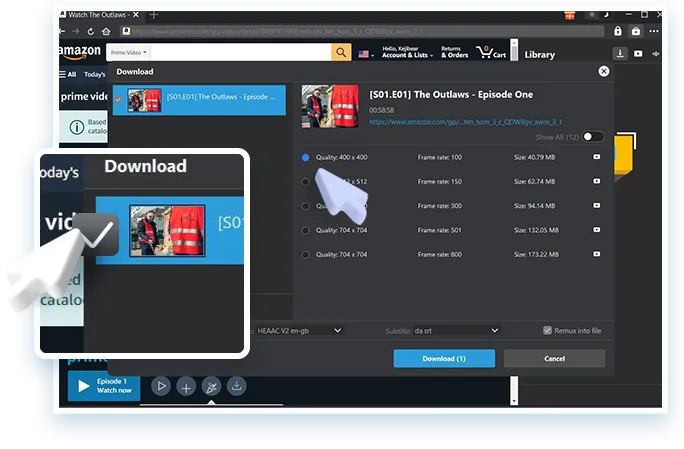Select the radio button for frame rate 300

305,206
